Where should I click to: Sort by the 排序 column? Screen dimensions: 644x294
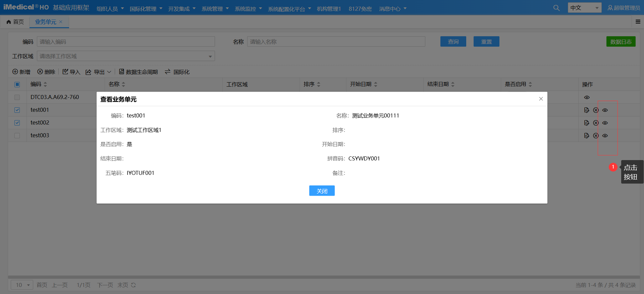(x=319, y=84)
